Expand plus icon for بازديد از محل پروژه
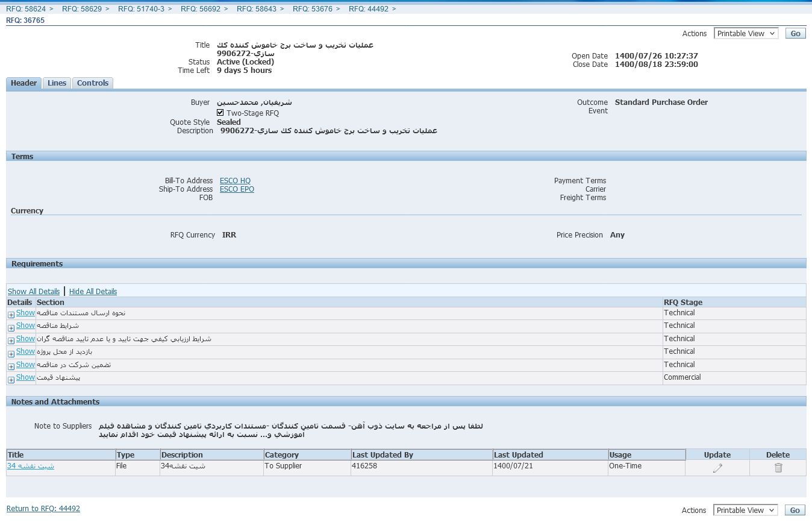The image size is (812, 522). click(11, 354)
